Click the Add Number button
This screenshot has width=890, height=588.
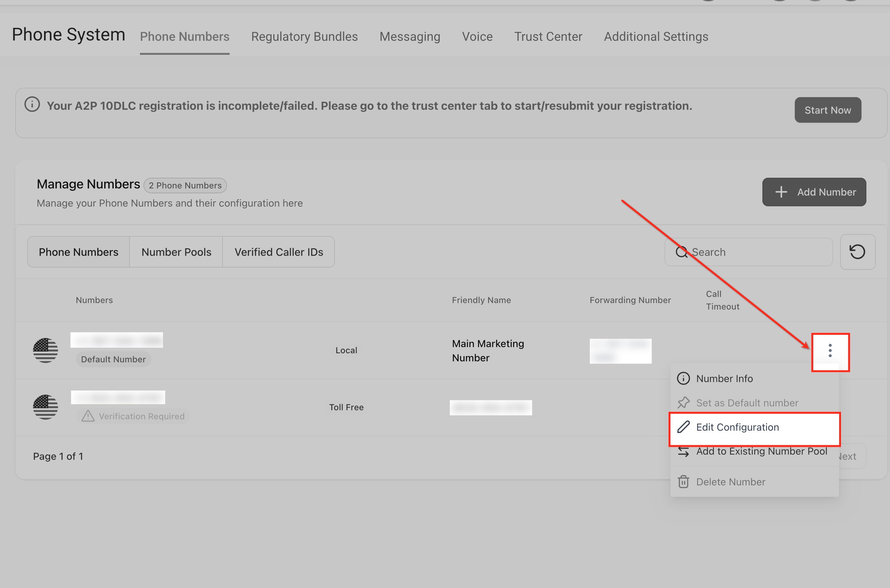(814, 192)
